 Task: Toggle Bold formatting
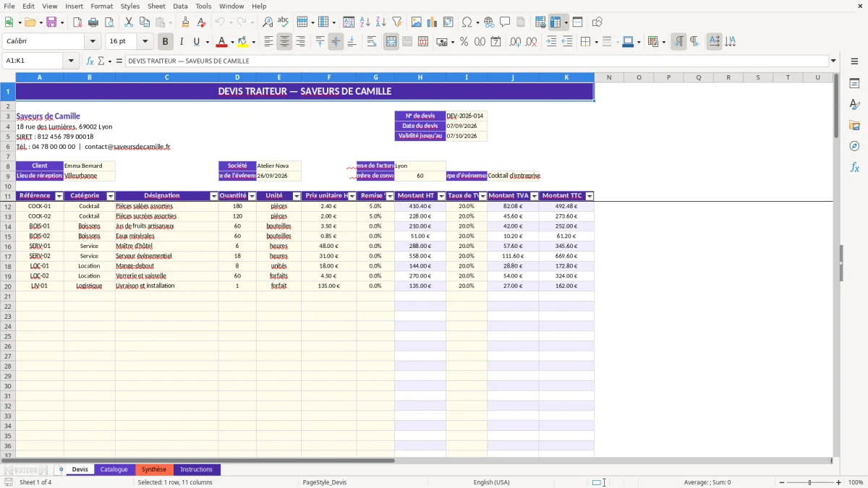165,41
